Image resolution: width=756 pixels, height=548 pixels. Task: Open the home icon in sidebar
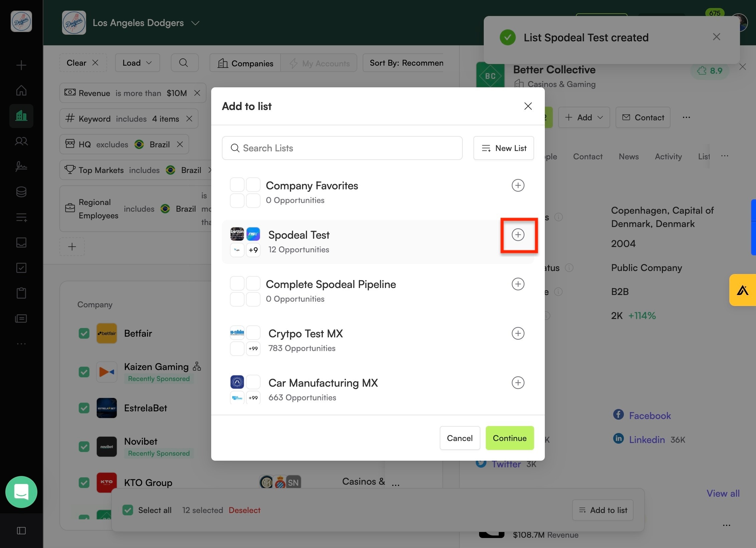tap(21, 90)
